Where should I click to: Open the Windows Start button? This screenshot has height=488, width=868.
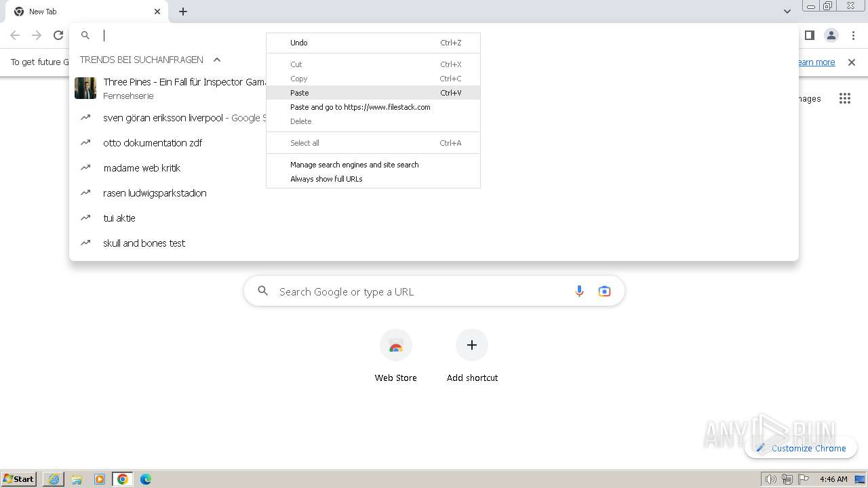tap(19, 479)
